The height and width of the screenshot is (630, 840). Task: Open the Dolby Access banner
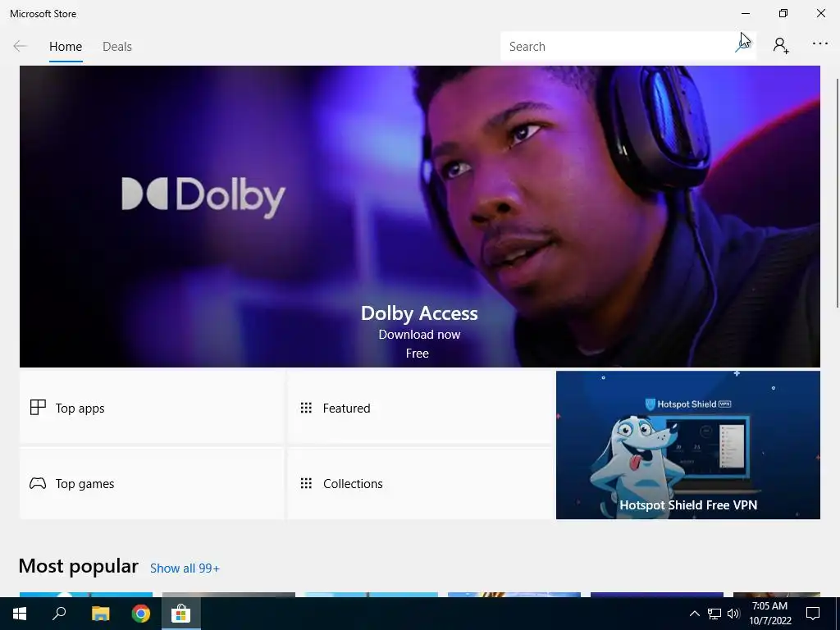[420, 217]
